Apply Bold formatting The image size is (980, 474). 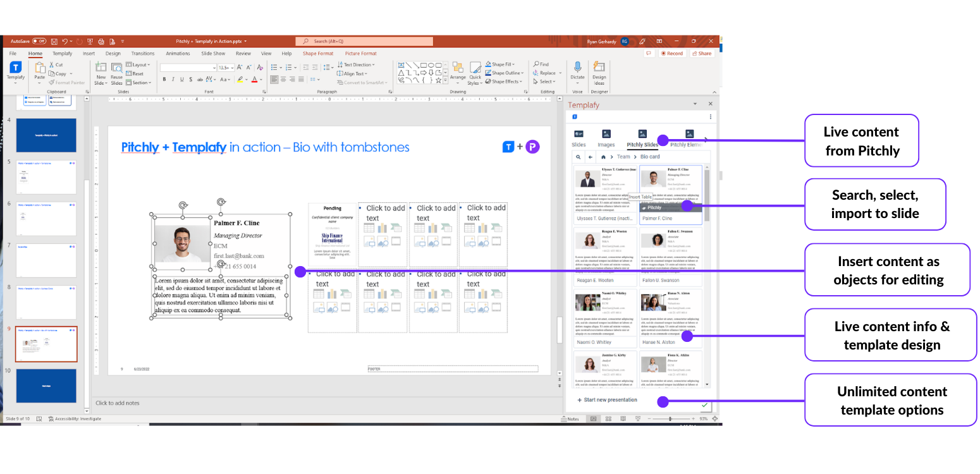coord(164,80)
